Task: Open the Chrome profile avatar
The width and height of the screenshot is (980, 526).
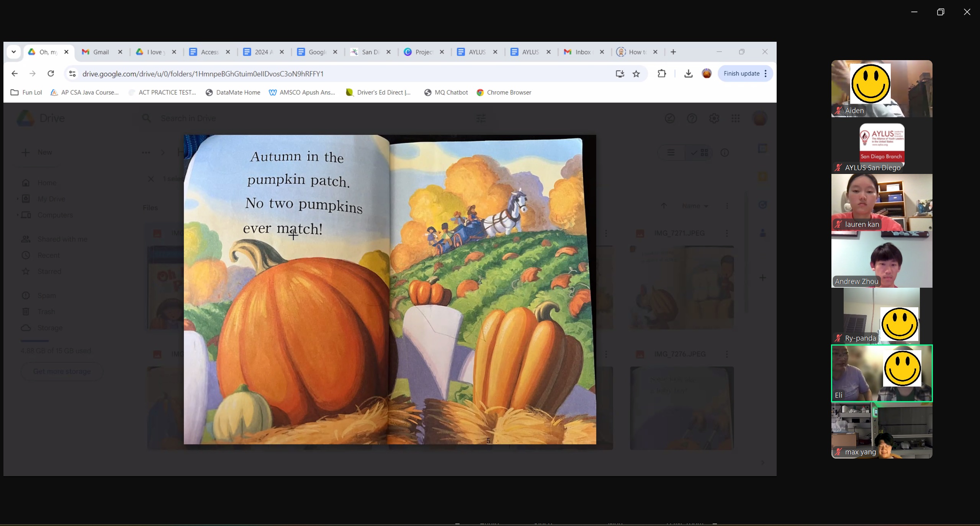Action: click(707, 74)
